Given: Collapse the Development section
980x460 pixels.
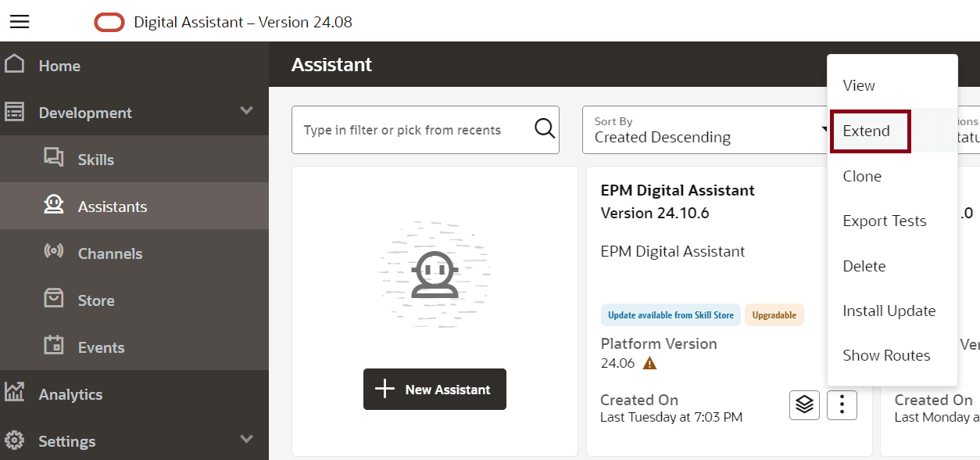Looking at the screenshot, I should 246,111.
